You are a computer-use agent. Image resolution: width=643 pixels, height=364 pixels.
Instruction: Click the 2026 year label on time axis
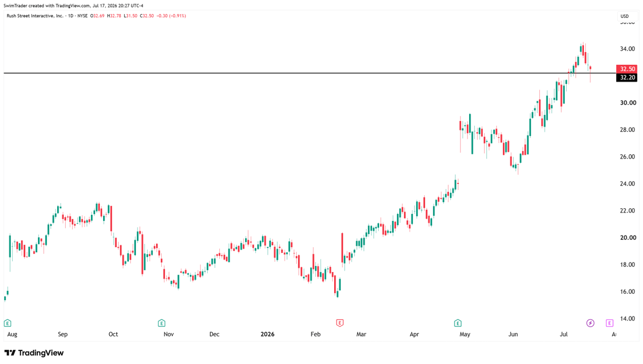pyautogui.click(x=267, y=334)
